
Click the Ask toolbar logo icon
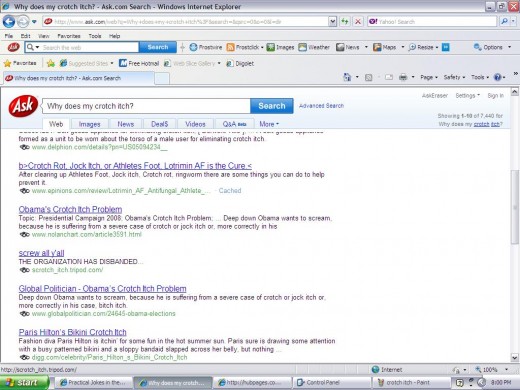13,47
